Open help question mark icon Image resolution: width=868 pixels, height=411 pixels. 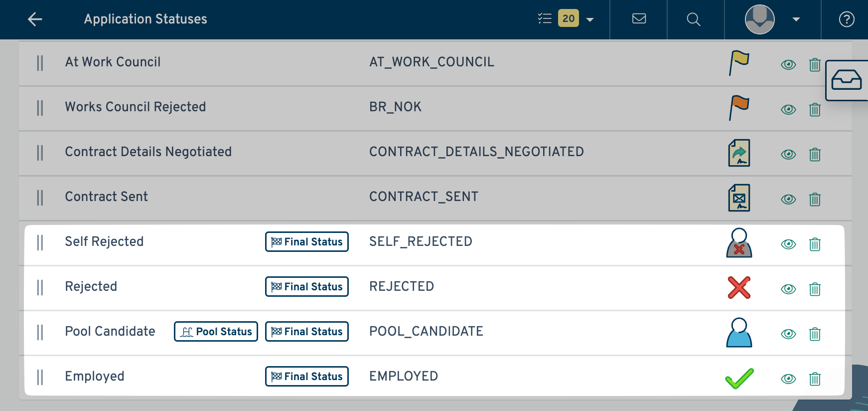pyautogui.click(x=846, y=19)
